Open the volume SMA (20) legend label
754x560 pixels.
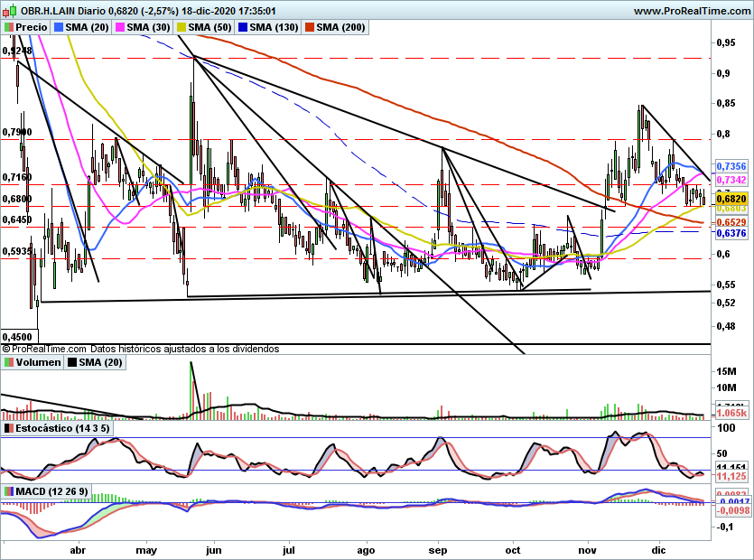coord(100,362)
